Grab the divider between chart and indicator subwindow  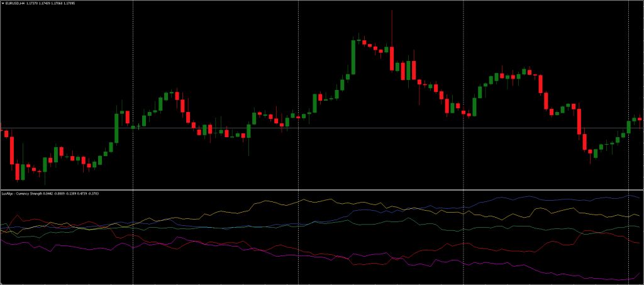click(x=322, y=189)
